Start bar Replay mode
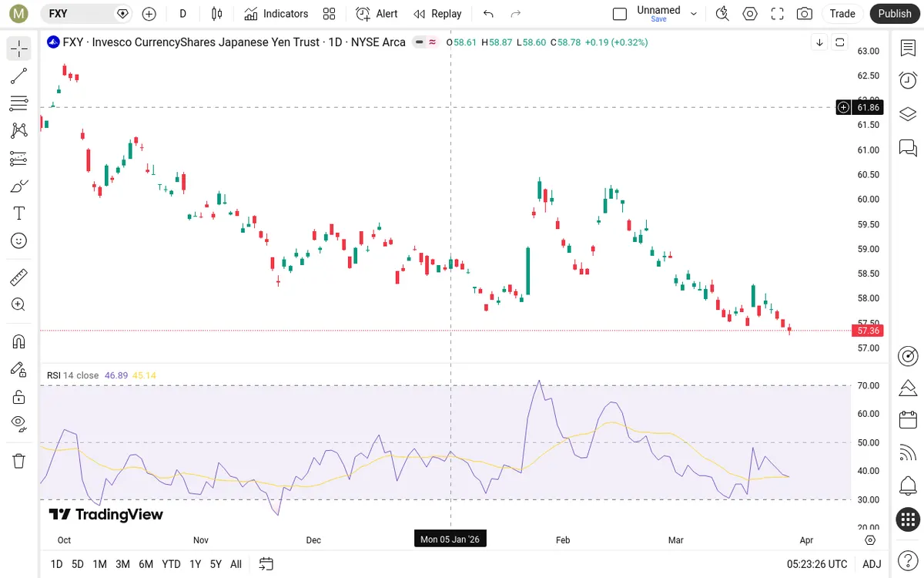Viewport: 924px width, 578px height. tap(437, 13)
